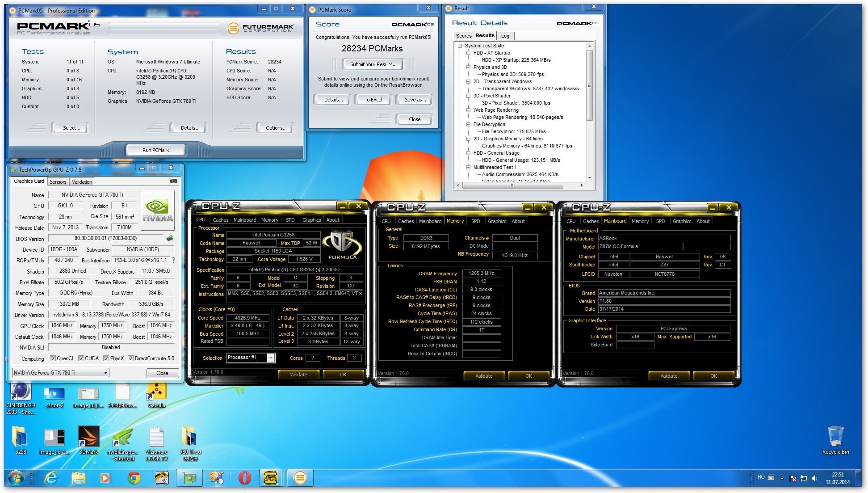Switch to the Validation tab in GPU-Z

click(82, 182)
